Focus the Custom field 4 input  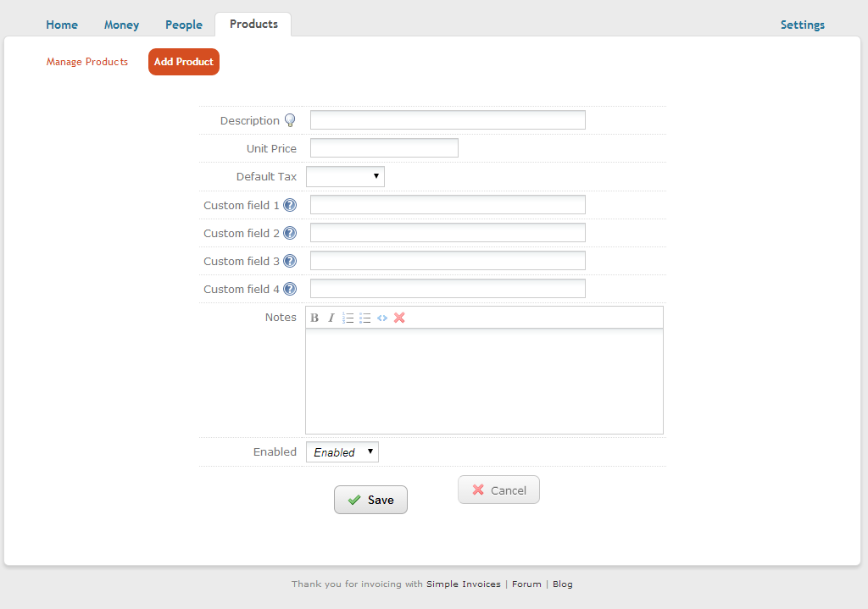tap(448, 289)
